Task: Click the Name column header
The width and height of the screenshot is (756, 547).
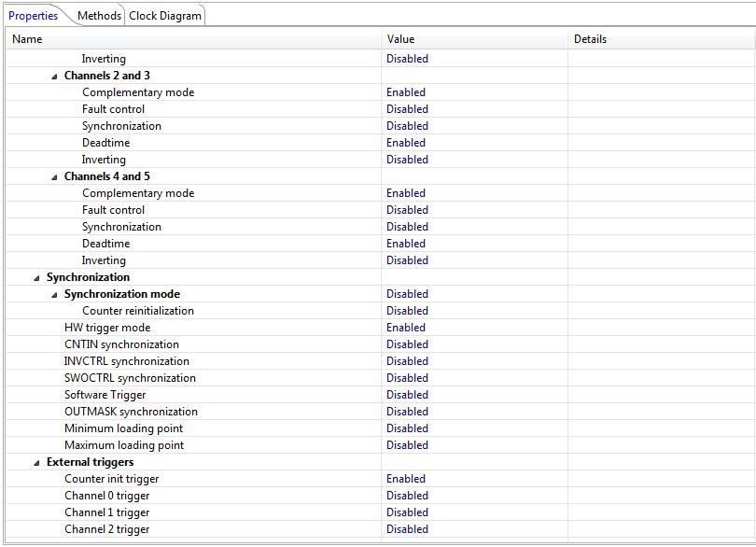Action: coord(194,39)
